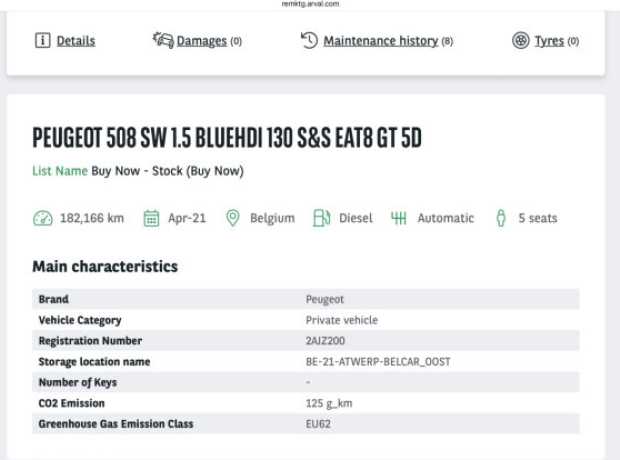Click the 'Automatic' transmission text
The height and width of the screenshot is (460, 620).
(446, 218)
